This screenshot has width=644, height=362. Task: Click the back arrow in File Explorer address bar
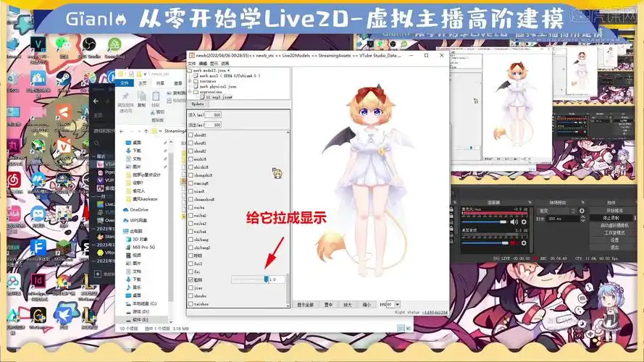[x=122, y=131]
